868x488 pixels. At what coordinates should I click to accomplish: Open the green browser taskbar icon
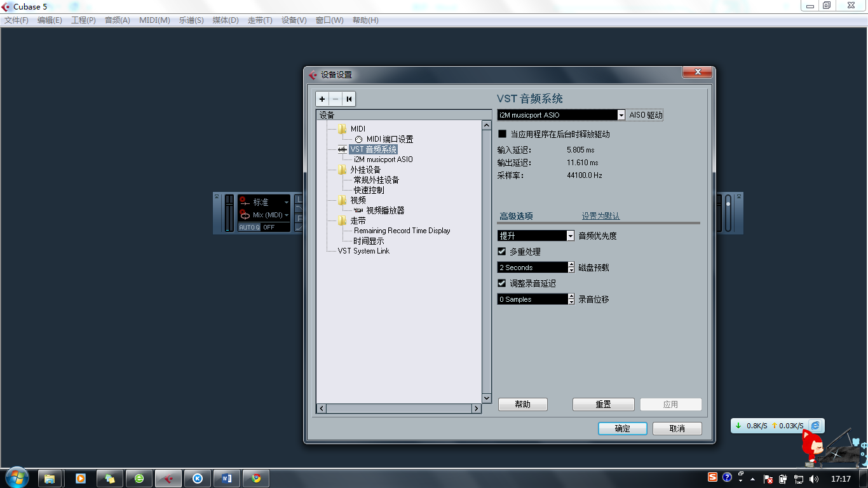139,478
